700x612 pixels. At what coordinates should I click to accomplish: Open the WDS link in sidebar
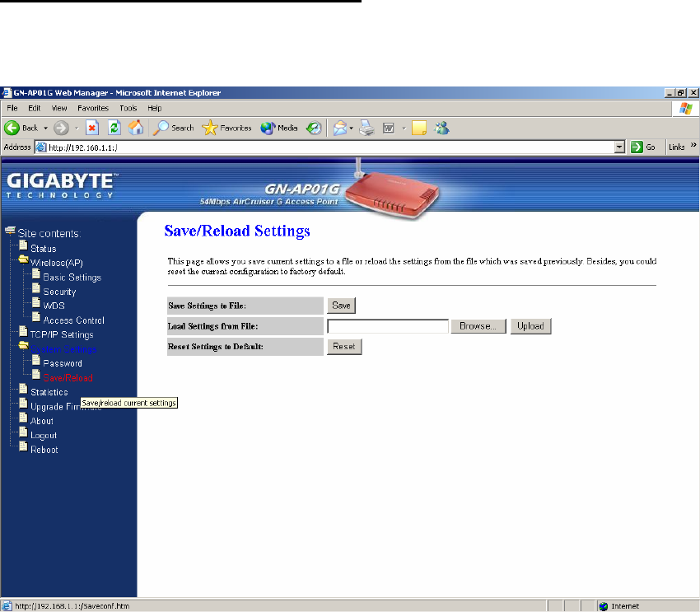pyautogui.click(x=54, y=306)
